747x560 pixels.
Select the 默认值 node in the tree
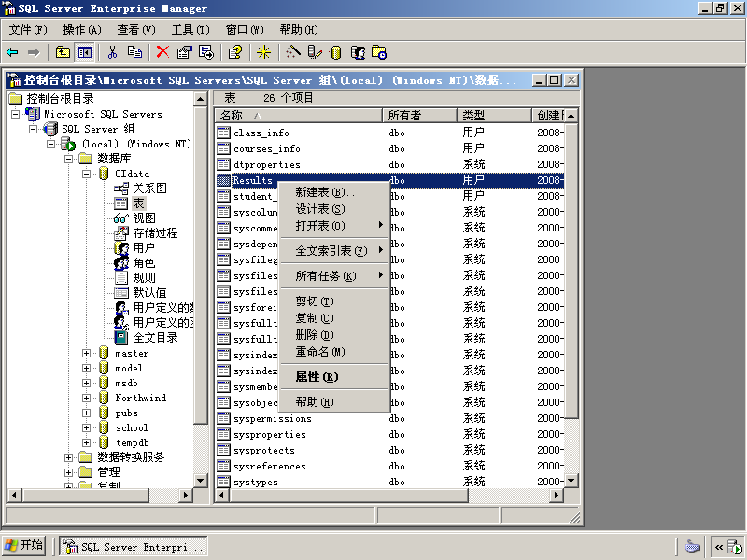coord(149,293)
